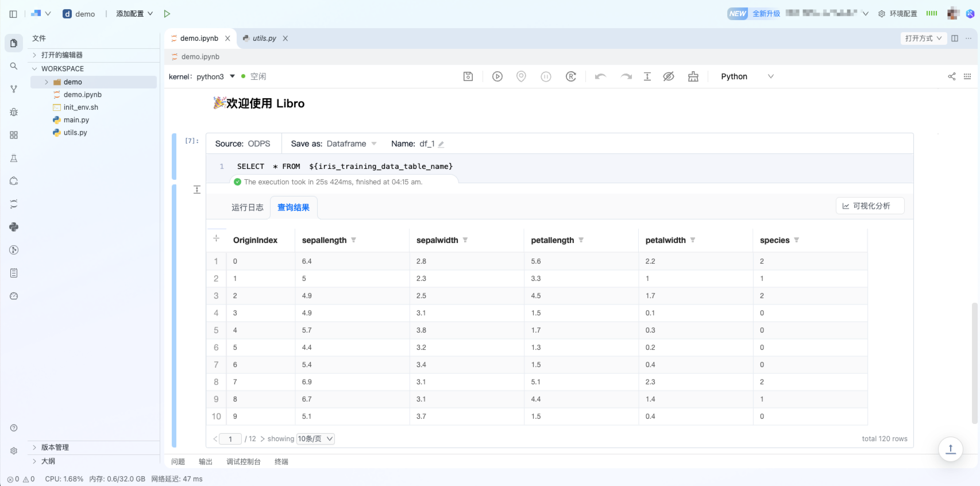This screenshot has width=980, height=486.
Task: Click the vertical scrollbar of the notebook
Action: [974, 362]
